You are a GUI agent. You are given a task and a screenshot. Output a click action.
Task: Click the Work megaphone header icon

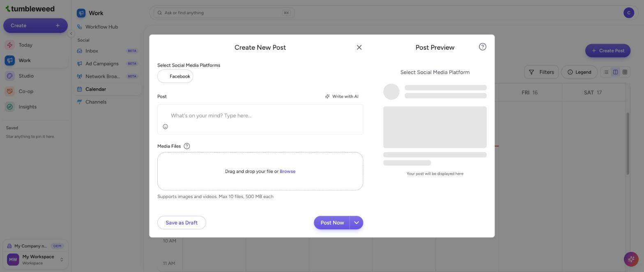pos(81,13)
